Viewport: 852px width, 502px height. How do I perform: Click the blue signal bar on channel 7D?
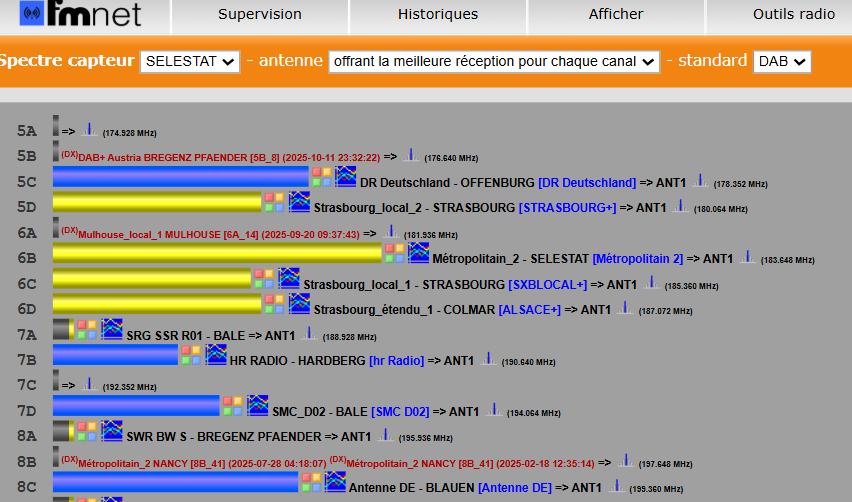[x=136, y=406]
